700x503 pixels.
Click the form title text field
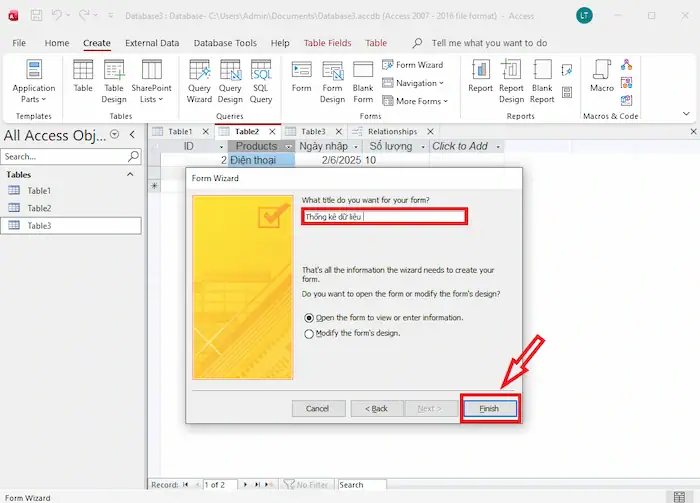pyautogui.click(x=384, y=216)
